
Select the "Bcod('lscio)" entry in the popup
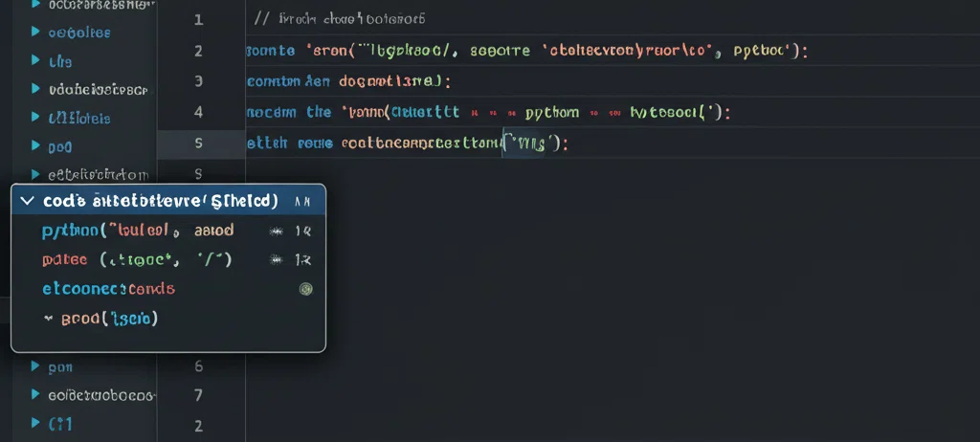point(168,319)
